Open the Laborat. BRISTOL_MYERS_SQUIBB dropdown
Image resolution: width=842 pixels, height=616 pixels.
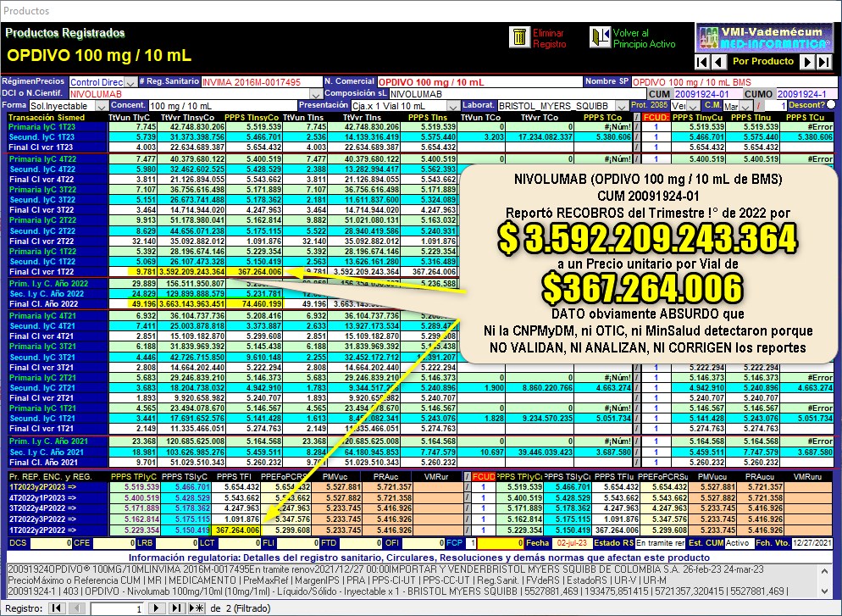point(621,106)
